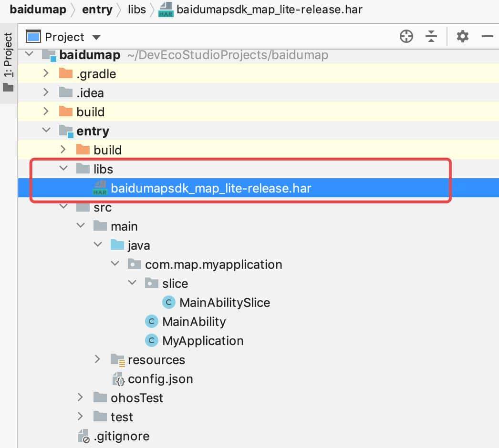Screen dimensions: 499x448
Task: Toggle the 1: Project side tab
Action: tap(8, 62)
